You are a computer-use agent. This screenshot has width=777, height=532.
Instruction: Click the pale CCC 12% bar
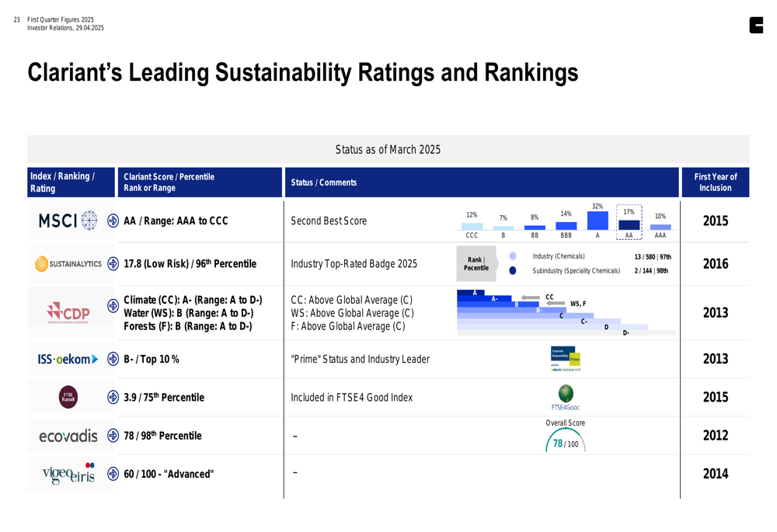point(472,226)
